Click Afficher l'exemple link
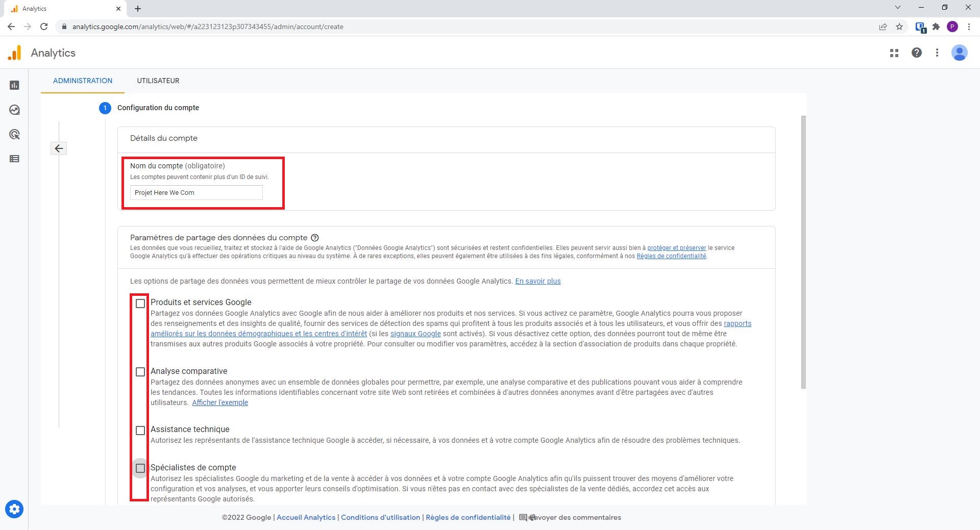The width and height of the screenshot is (980, 530). pos(220,402)
